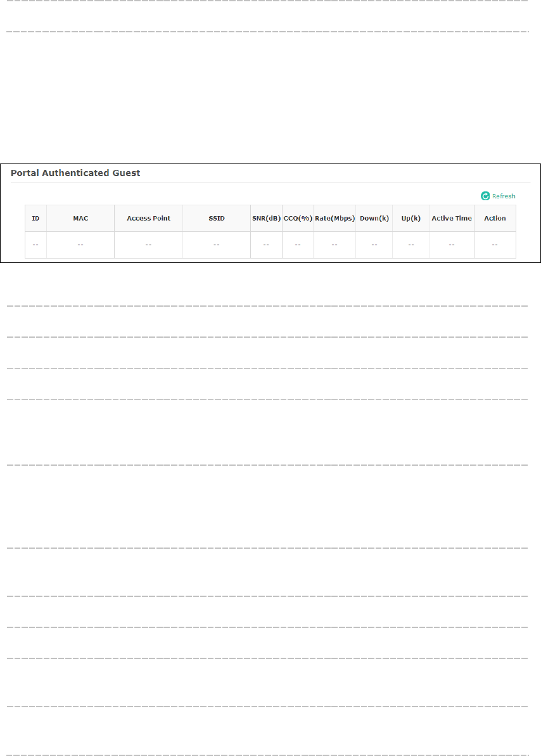
Task: Click the Refresh link text
Action: point(504,196)
